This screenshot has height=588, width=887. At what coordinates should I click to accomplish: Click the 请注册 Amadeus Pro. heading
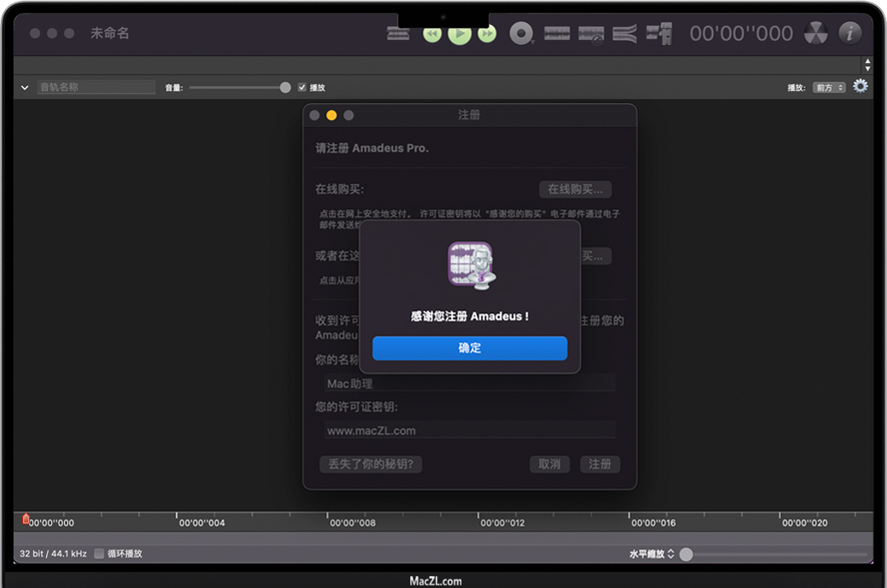pyautogui.click(x=372, y=148)
